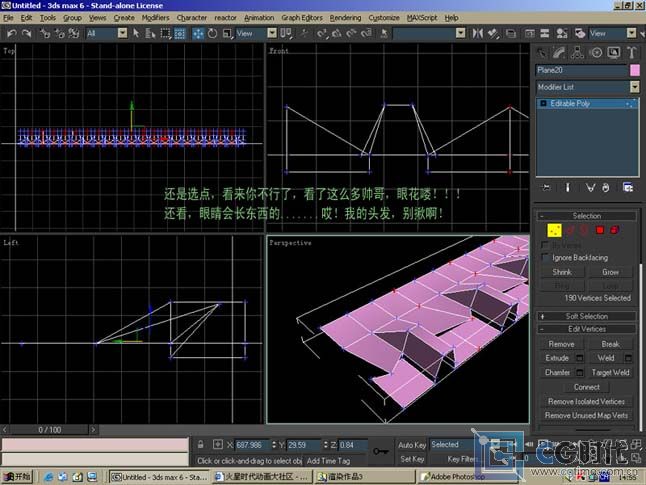
Task: Click the Redo arrow in the toolbar
Action: [x=27, y=33]
